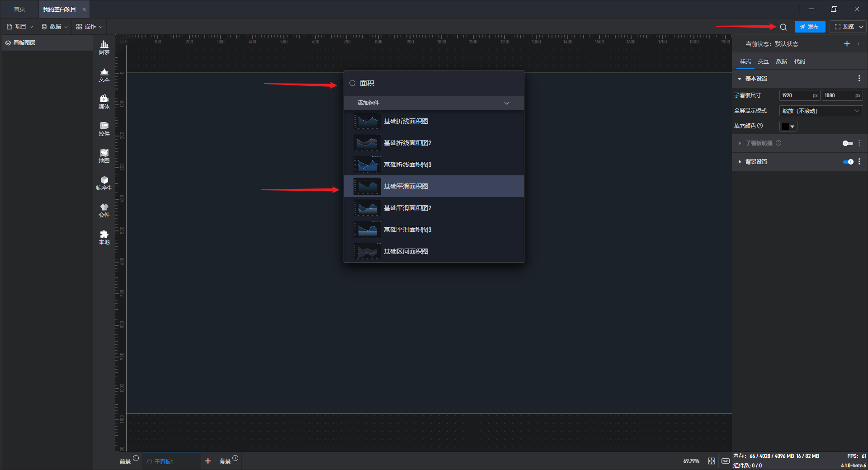The image size is (868, 470).
Task: Expand the 背景设置 section
Action: (740, 162)
